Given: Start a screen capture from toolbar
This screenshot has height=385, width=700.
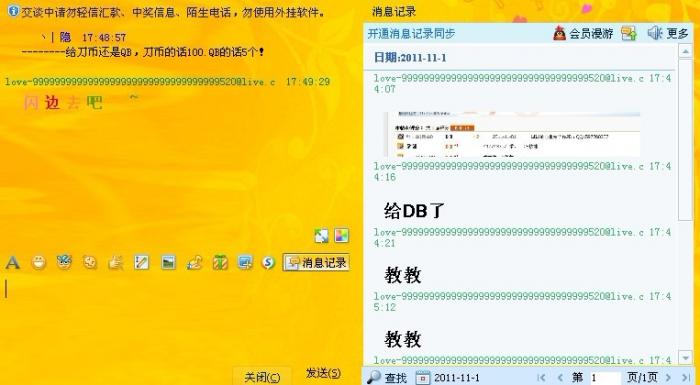Looking at the screenshot, I should pos(245,263).
